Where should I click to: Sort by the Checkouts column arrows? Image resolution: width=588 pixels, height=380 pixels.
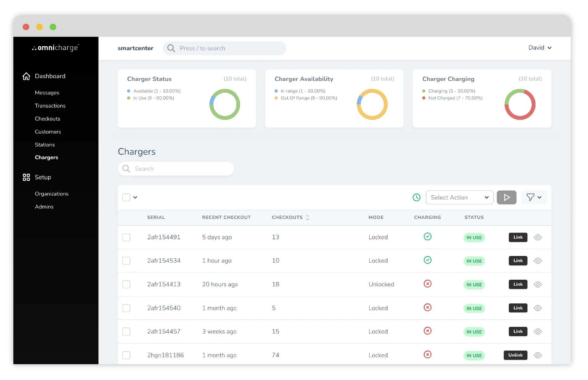point(308,217)
